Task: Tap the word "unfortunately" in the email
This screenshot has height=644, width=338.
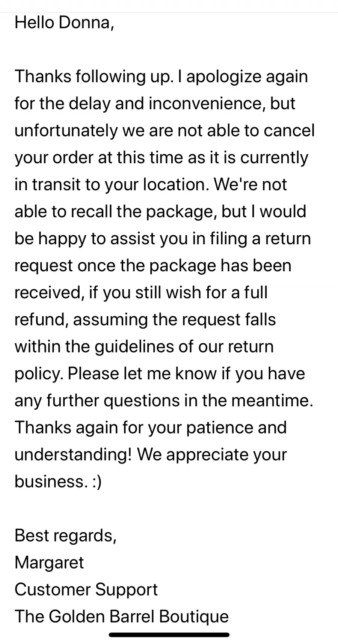Action: (66, 131)
